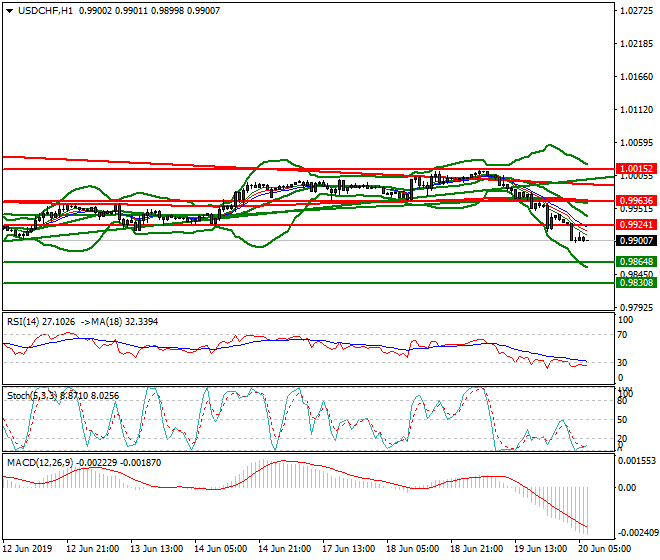Click the 20 Jun 05:00 time label
Image resolution: width=660 pixels, height=560 pixels.
tap(605, 549)
